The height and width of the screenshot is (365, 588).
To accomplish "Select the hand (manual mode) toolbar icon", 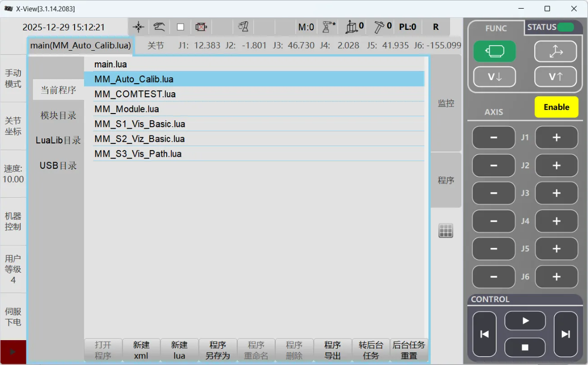I will click(159, 26).
